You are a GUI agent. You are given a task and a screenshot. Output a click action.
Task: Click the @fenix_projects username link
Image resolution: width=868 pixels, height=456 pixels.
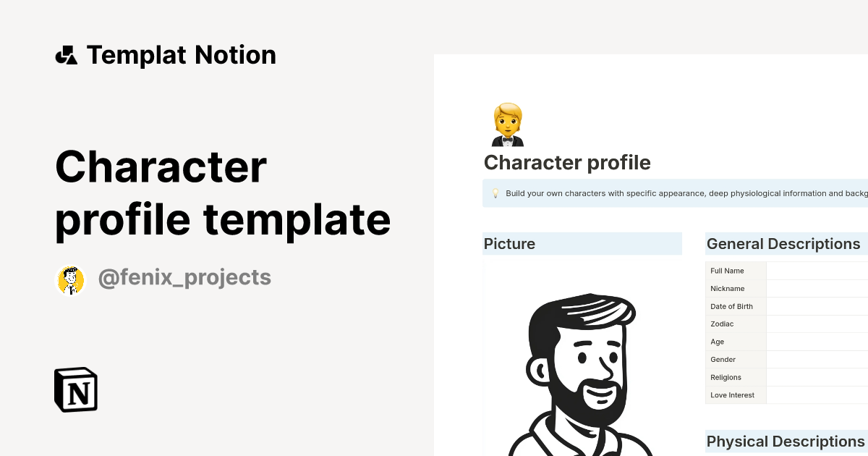tap(185, 277)
